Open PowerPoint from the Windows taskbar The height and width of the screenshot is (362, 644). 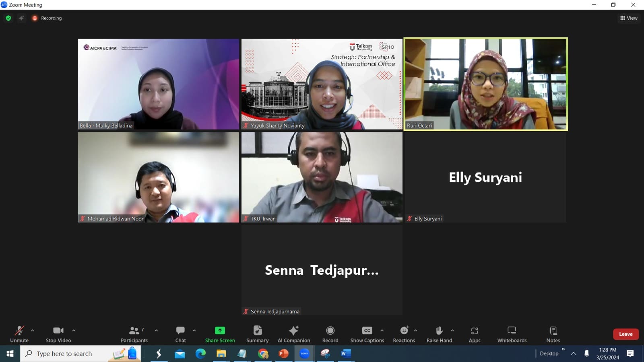[x=284, y=354]
